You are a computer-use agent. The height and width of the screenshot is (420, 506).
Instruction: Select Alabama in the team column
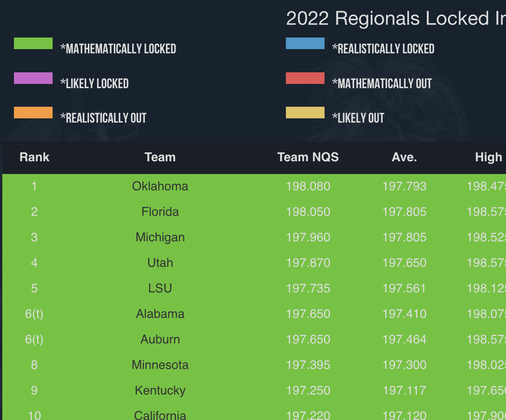(160, 314)
